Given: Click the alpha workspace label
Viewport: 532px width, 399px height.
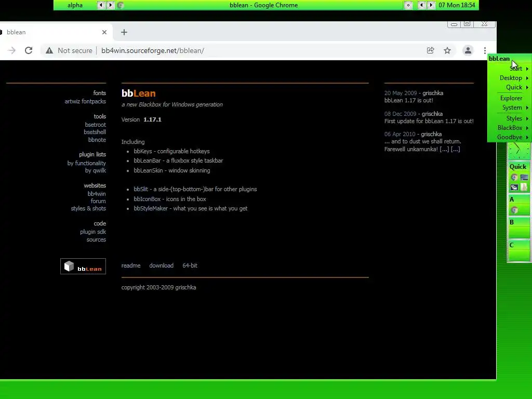Looking at the screenshot, I should [75, 5].
